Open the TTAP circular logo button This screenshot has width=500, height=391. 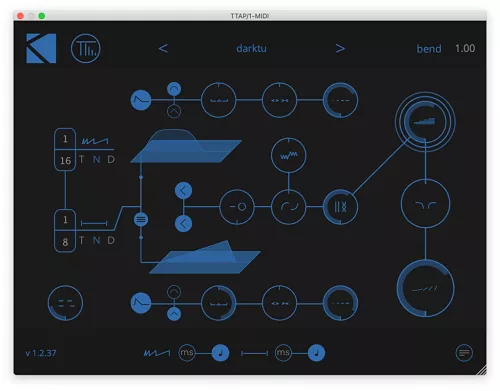(x=86, y=49)
